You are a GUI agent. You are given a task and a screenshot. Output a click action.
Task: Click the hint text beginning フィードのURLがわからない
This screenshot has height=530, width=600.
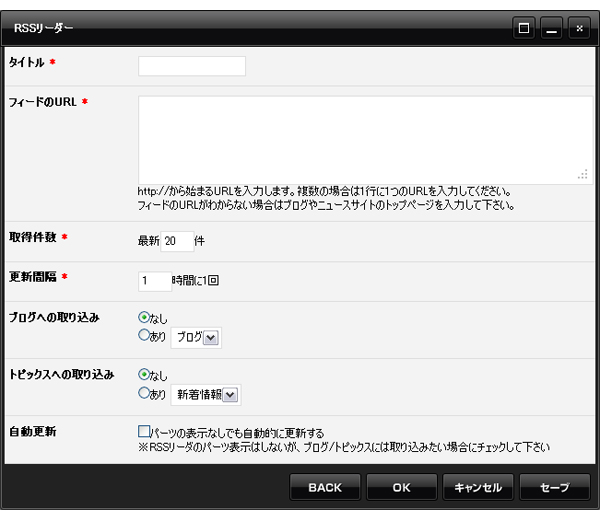pyautogui.click(x=326, y=205)
